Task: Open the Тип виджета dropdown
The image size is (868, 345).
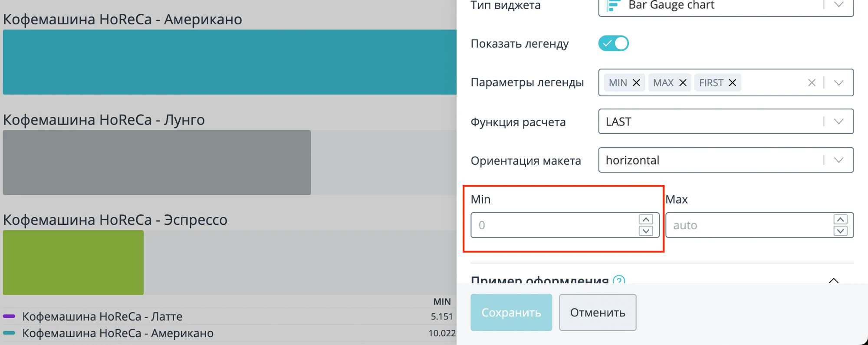Action: tap(726, 7)
